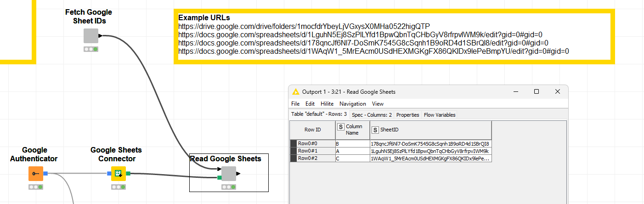
Task: Click Fetch Google Sheet IDs output port
Action: (x=100, y=36)
